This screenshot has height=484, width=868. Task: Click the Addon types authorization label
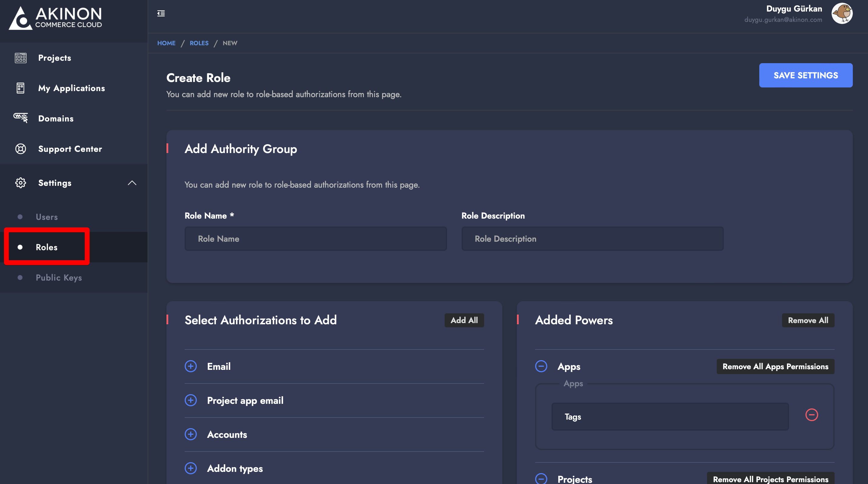click(x=235, y=469)
